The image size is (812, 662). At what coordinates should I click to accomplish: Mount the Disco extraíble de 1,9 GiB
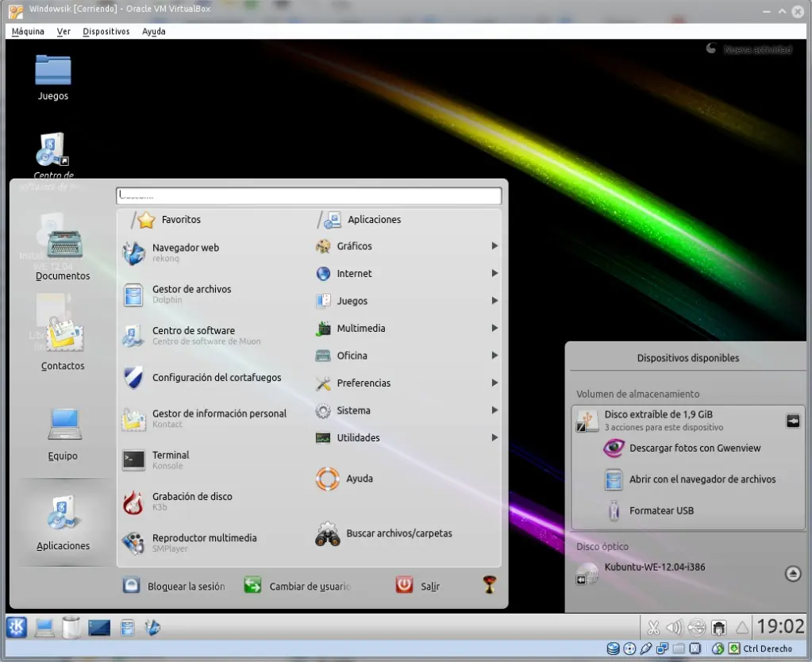pyautogui.click(x=793, y=421)
